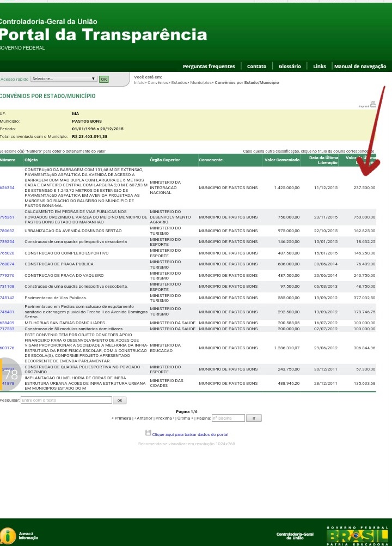Image resolution: width=392 pixels, height=546 pixels.
Task: Open the Acesso à Informação icon
Action: pos(8,535)
